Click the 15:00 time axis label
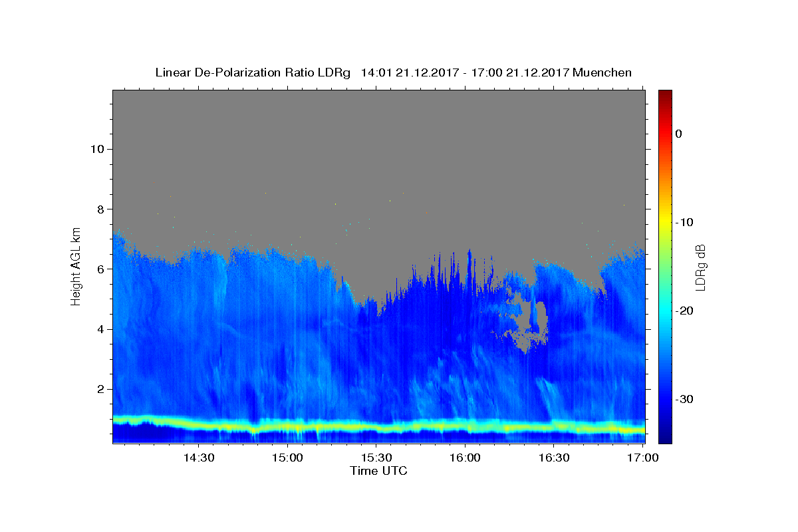Image resolution: width=798 pixels, height=532 pixels. 287,458
